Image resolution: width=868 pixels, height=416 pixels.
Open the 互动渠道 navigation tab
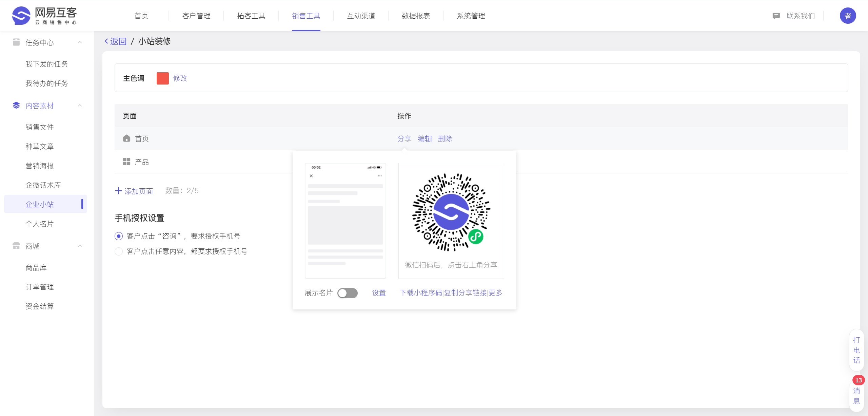point(361,16)
